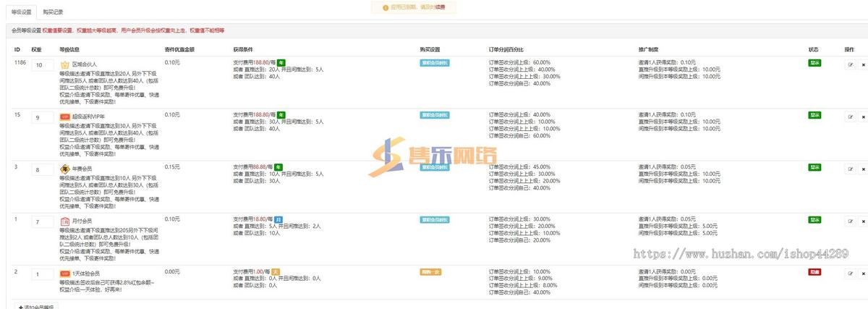Click purchase-setting badge for 月付会员
The width and height of the screenshot is (868, 309).
tap(434, 219)
